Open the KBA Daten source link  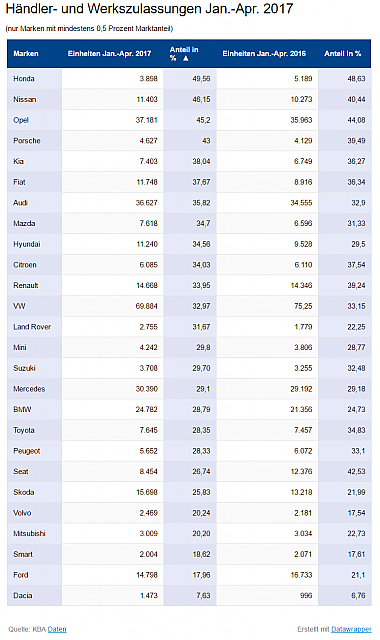(x=57, y=629)
